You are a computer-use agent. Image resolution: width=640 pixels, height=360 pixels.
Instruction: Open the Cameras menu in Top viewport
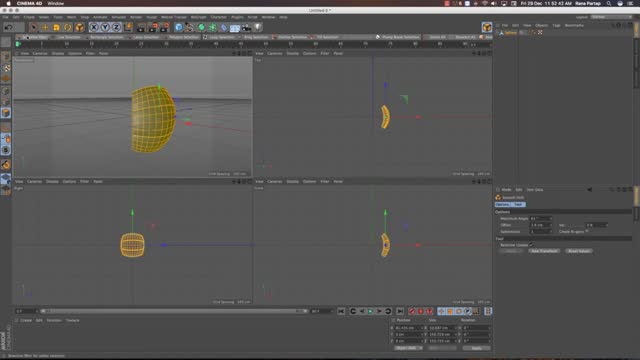[x=275, y=53]
